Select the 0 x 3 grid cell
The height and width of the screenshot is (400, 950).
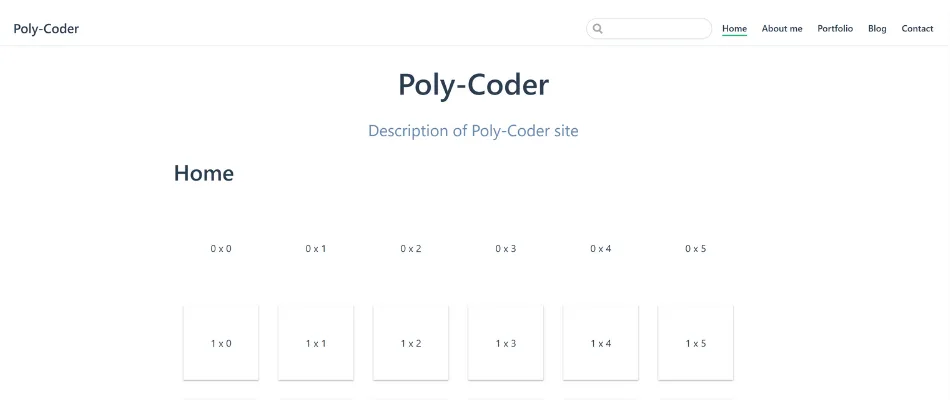(x=506, y=248)
